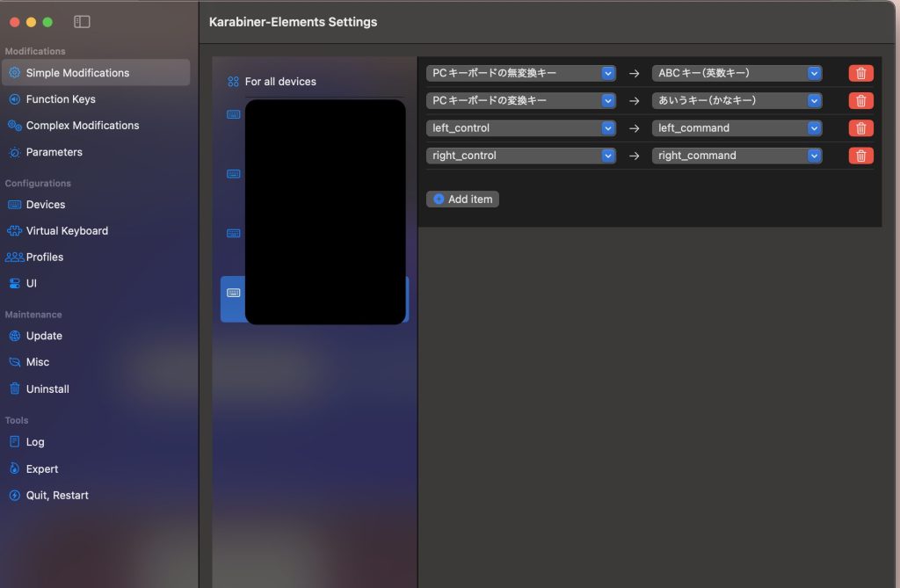Delete the left_control mapping with trash icon

tap(860, 128)
